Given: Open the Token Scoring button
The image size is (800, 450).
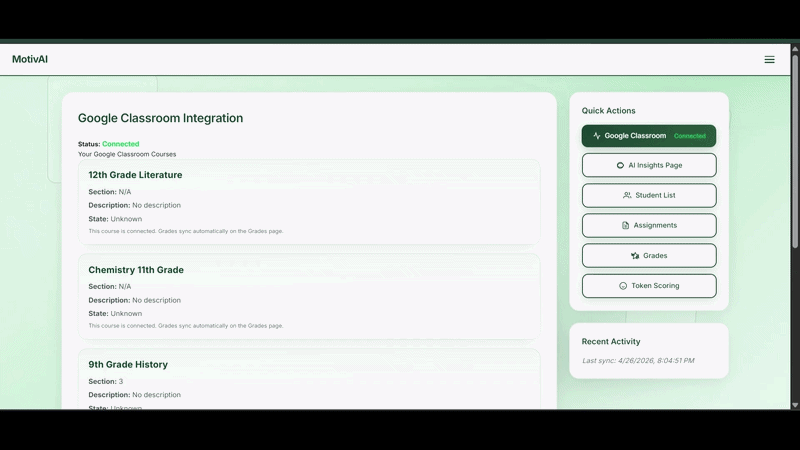Looking at the screenshot, I should tap(649, 286).
